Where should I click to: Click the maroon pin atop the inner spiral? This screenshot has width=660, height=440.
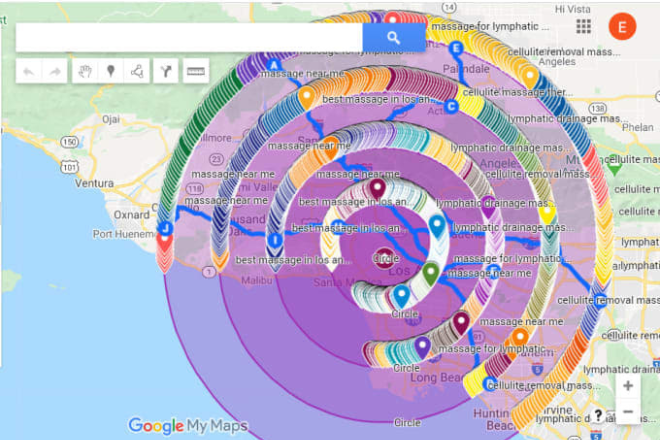(x=377, y=189)
